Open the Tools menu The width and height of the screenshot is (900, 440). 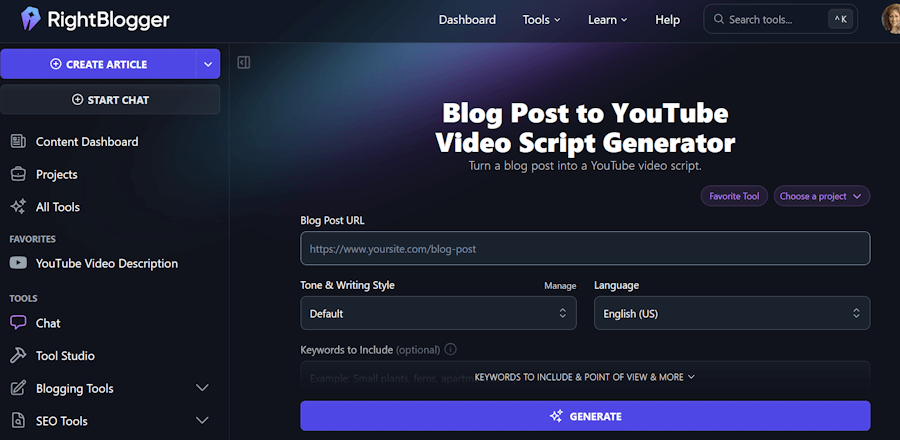coord(541,20)
